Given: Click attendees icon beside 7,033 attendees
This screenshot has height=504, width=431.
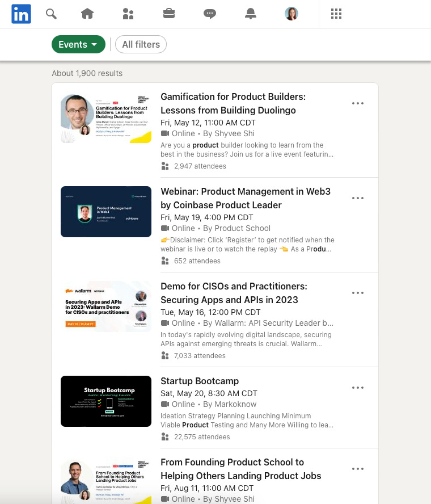Looking at the screenshot, I should pos(165,356).
